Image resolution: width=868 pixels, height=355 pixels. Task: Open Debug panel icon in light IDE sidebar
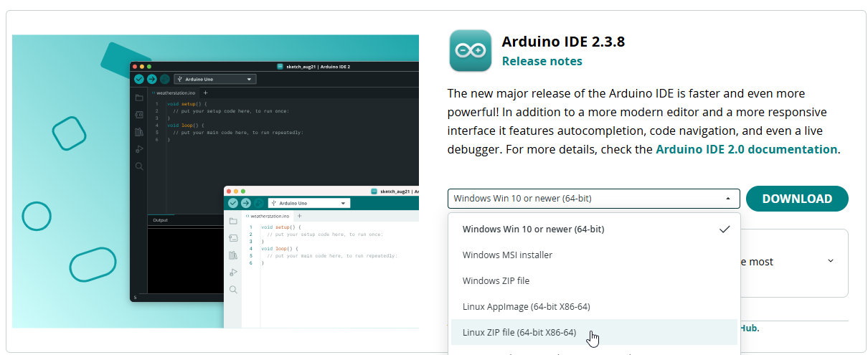pyautogui.click(x=233, y=273)
